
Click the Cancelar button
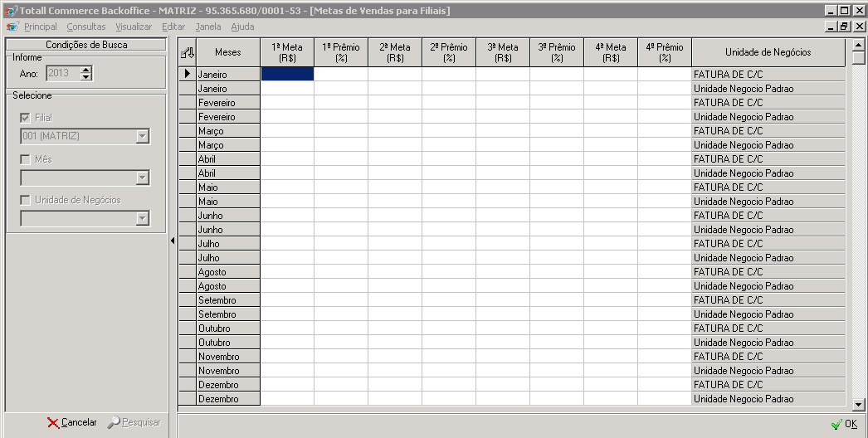click(x=72, y=422)
